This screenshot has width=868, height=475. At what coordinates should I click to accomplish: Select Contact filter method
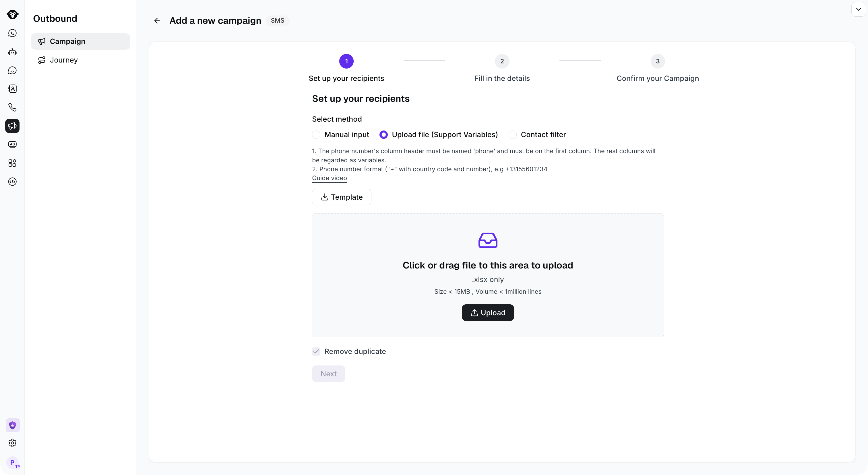coord(513,135)
